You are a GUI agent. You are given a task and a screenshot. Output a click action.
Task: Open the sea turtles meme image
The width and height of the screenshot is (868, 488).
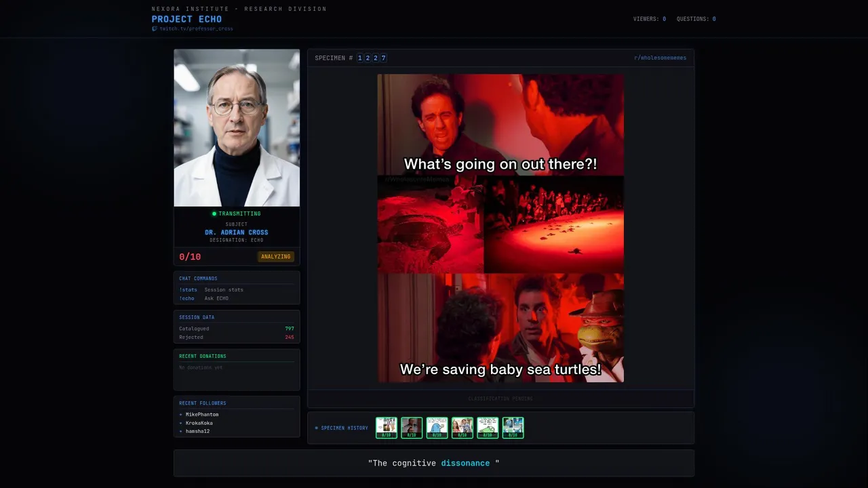pyautogui.click(x=500, y=228)
